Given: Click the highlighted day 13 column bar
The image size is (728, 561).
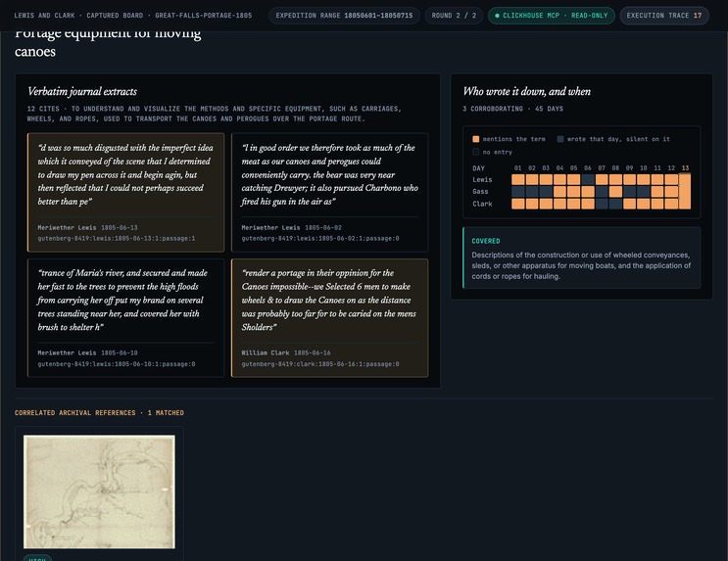Looking at the screenshot, I should [685, 191].
